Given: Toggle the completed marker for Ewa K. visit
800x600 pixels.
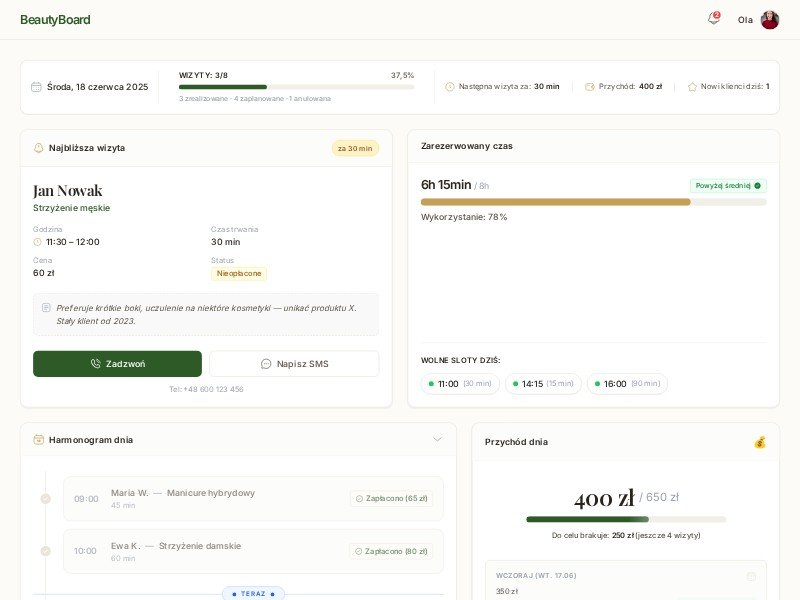Looking at the screenshot, I should [45, 551].
